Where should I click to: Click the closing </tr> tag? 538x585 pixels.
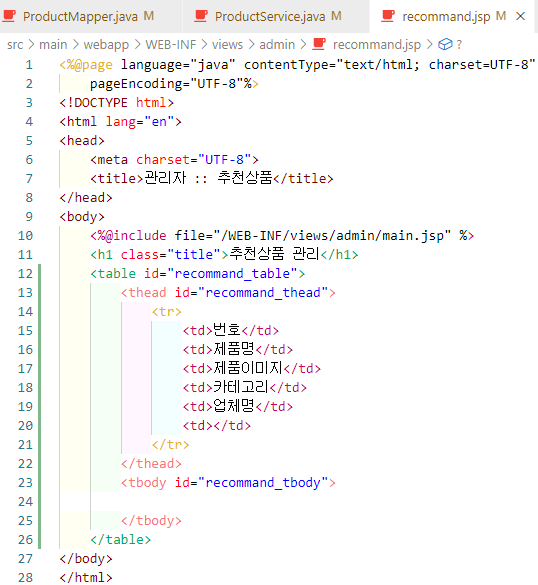pyautogui.click(x=170, y=445)
